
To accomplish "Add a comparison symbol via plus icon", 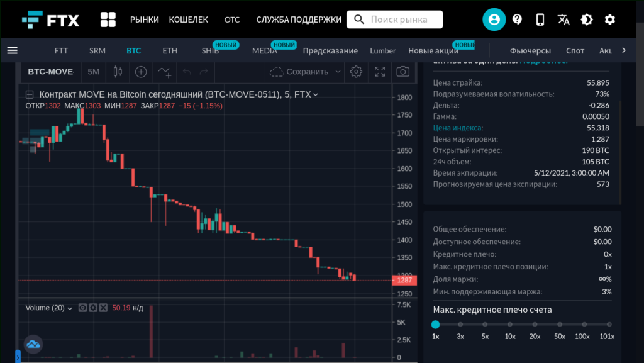I will 141,72.
